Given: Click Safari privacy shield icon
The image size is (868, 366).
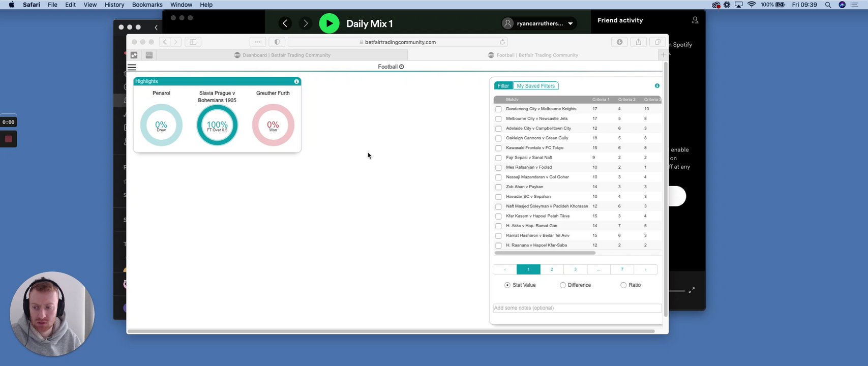Looking at the screenshot, I should [x=277, y=42].
